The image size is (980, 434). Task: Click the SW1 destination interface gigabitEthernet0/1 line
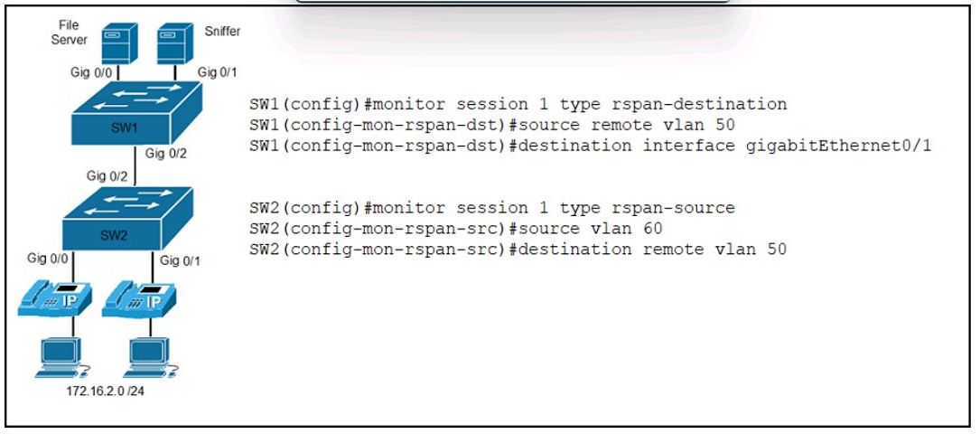pos(590,146)
